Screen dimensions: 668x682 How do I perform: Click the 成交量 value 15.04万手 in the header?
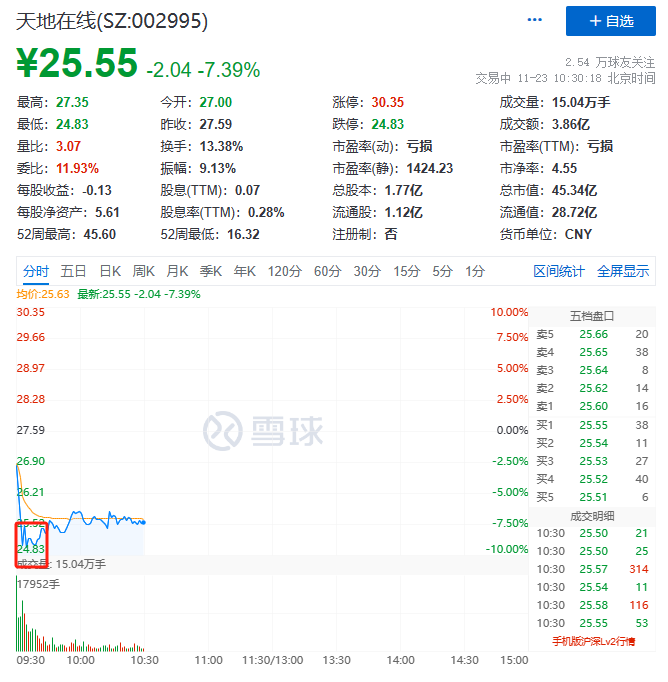coord(581,102)
